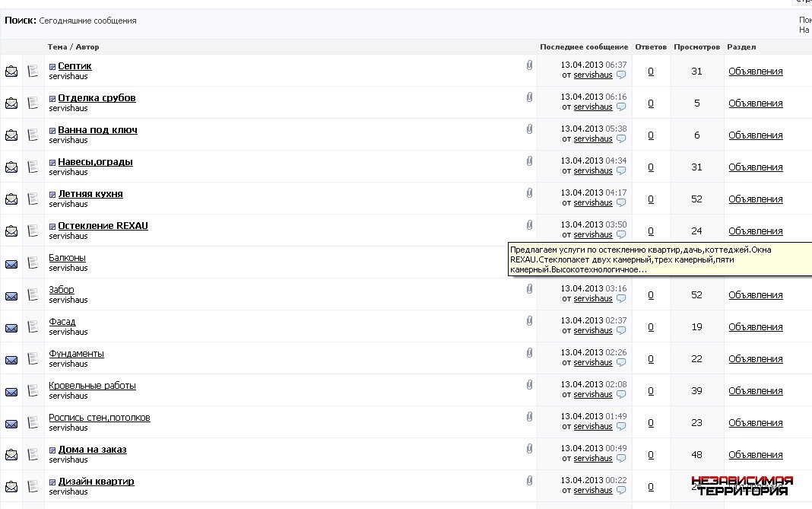
Task: Go to last post icon in Фундаменты row
Action: 621,363
